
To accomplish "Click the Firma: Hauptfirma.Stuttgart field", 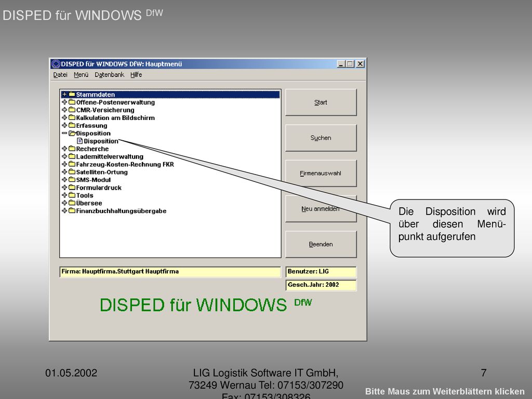I will (x=170, y=272).
